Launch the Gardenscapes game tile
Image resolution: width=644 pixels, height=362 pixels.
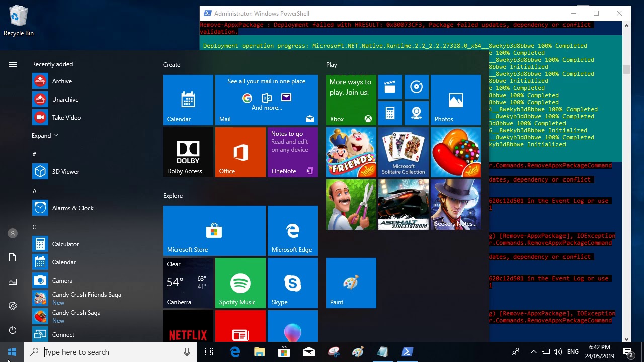351,205
